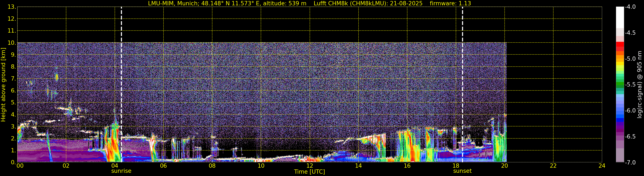Click the '13.' height axis tick label
Viewport: 644px width, 176px height.
12,7
